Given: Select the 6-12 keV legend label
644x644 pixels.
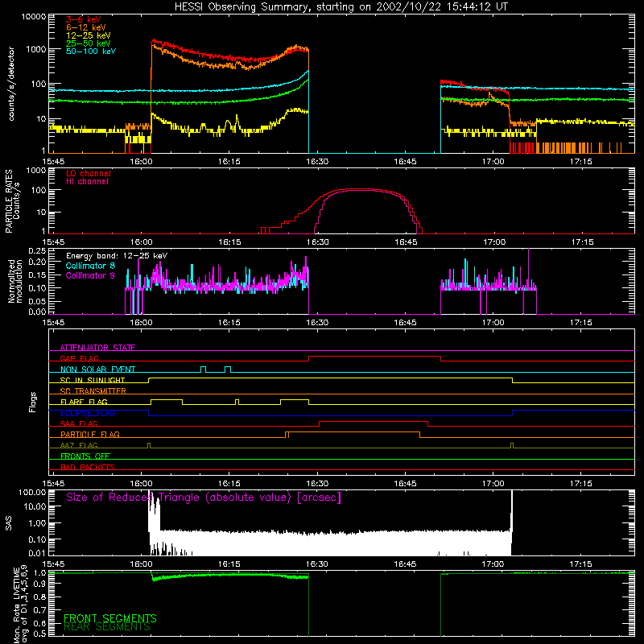Looking at the screenshot, I should pos(86,27).
